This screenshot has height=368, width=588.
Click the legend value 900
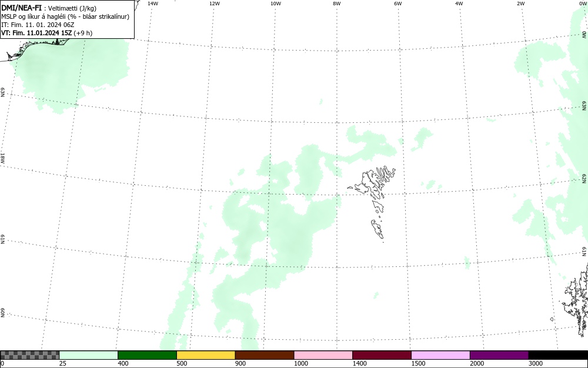coord(240,363)
